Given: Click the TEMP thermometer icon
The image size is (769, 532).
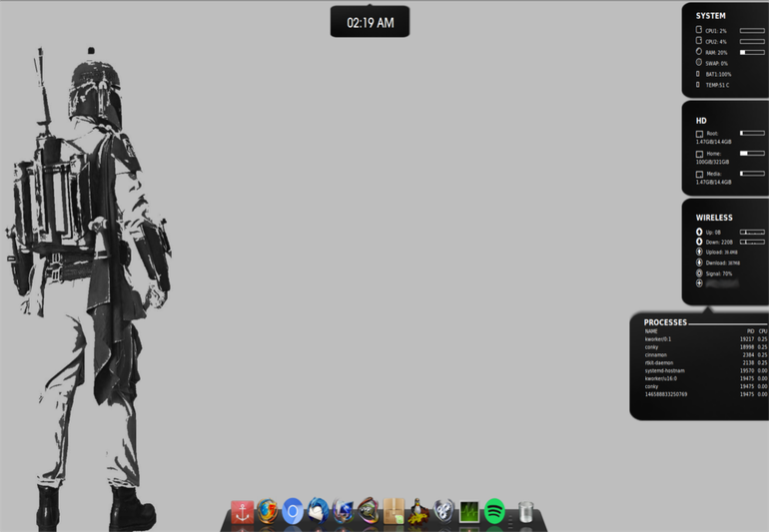Looking at the screenshot, I should 698,84.
